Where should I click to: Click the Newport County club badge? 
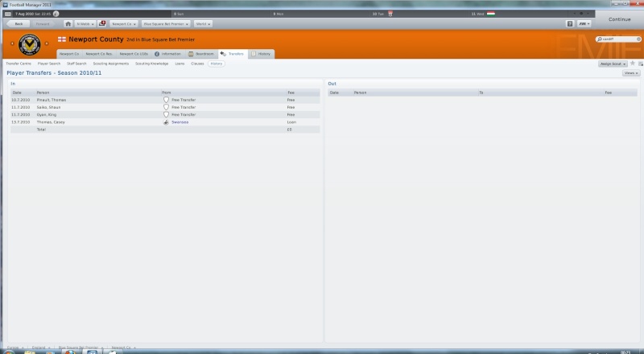(30, 44)
